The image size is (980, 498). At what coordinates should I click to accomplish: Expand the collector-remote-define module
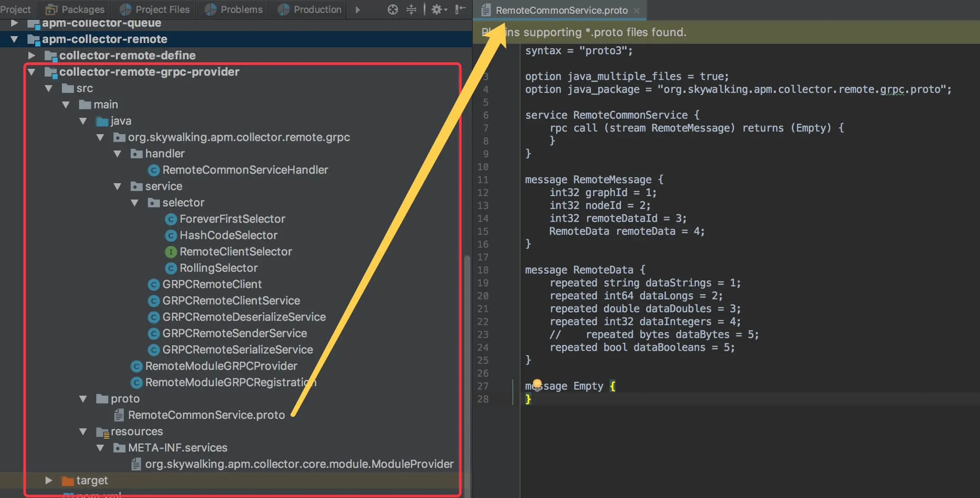[32, 55]
